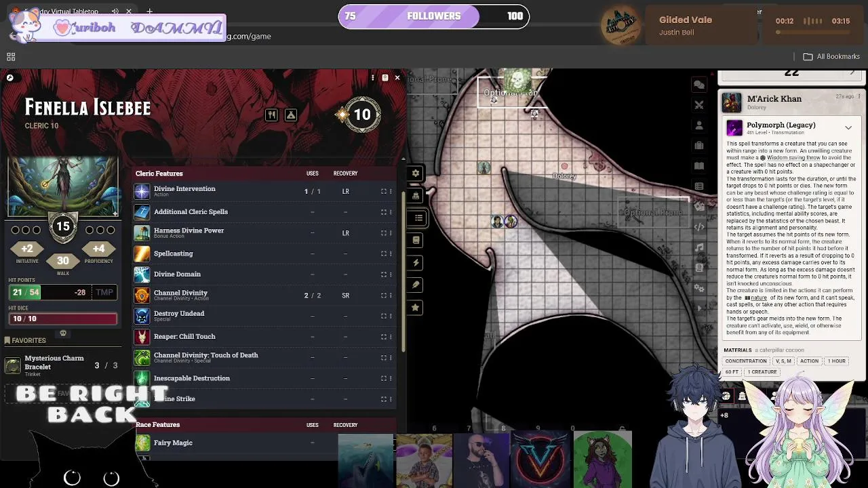Open Destroy Undead row context menu

(x=391, y=316)
